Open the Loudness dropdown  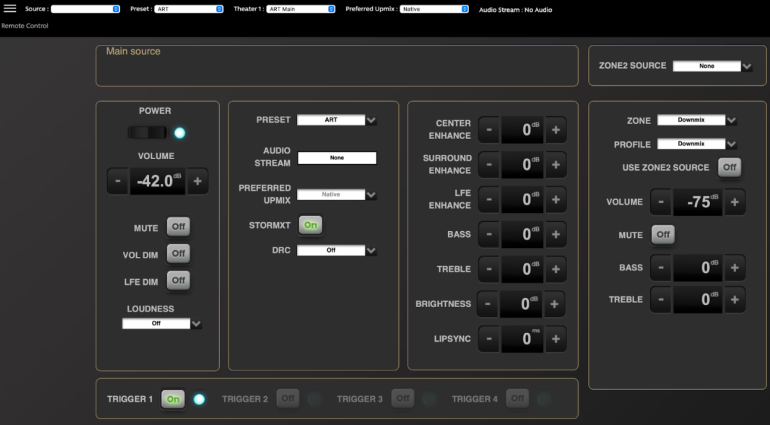[x=162, y=323]
